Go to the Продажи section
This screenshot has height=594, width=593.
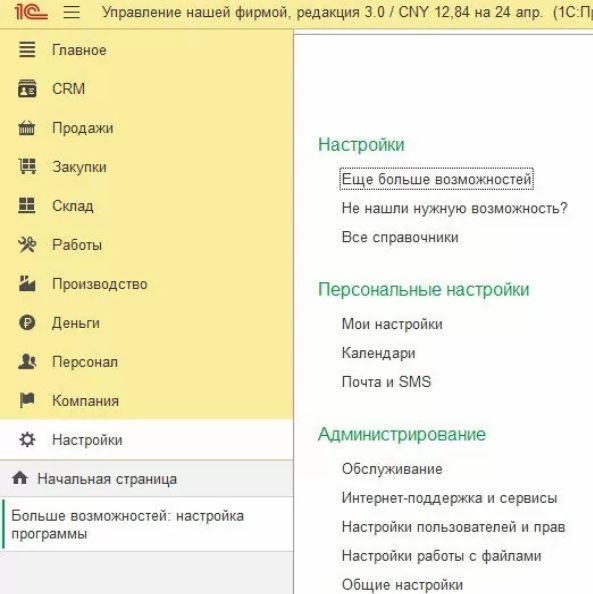(x=83, y=128)
